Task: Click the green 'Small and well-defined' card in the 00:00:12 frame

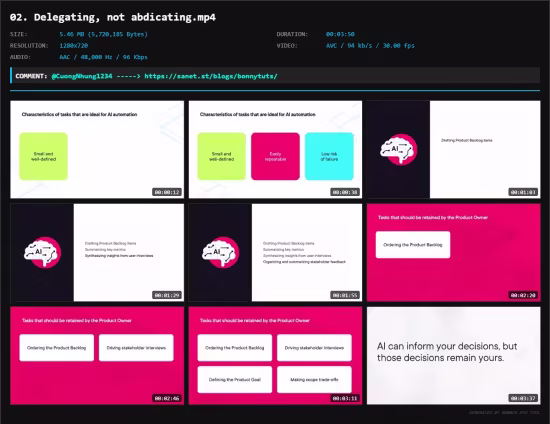Action: 43,156
